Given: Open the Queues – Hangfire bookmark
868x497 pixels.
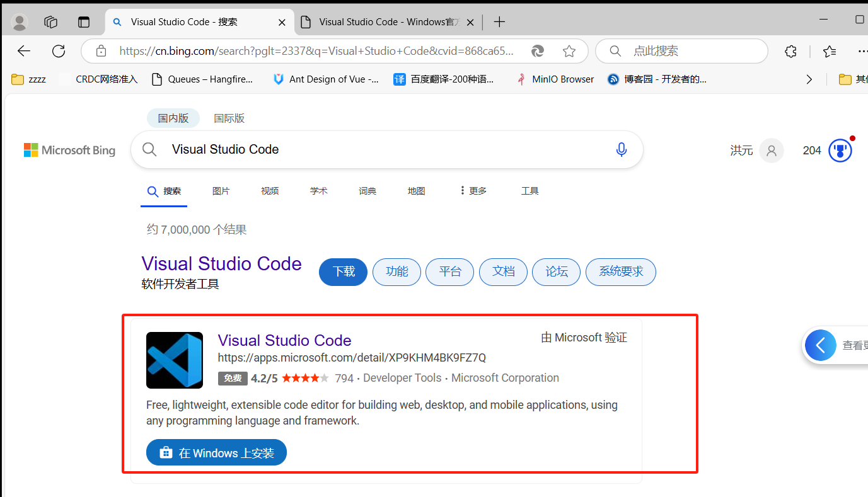Looking at the screenshot, I should coord(202,79).
